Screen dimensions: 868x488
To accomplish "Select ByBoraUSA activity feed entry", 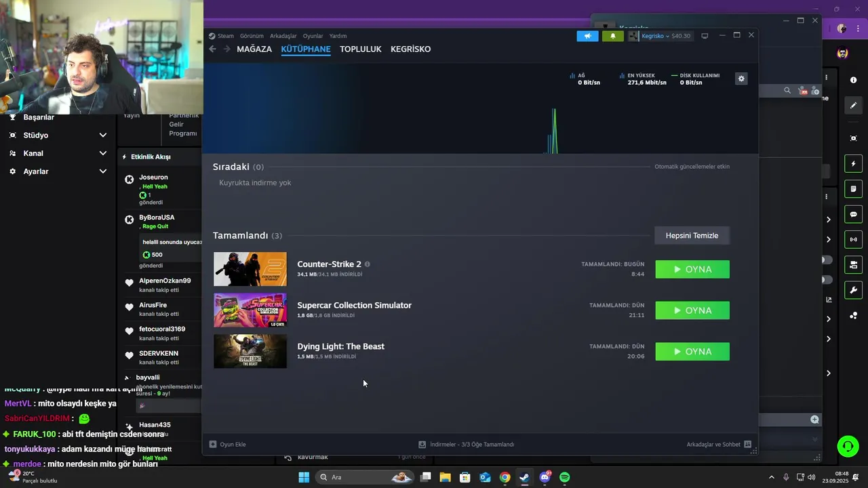I will (x=161, y=241).
